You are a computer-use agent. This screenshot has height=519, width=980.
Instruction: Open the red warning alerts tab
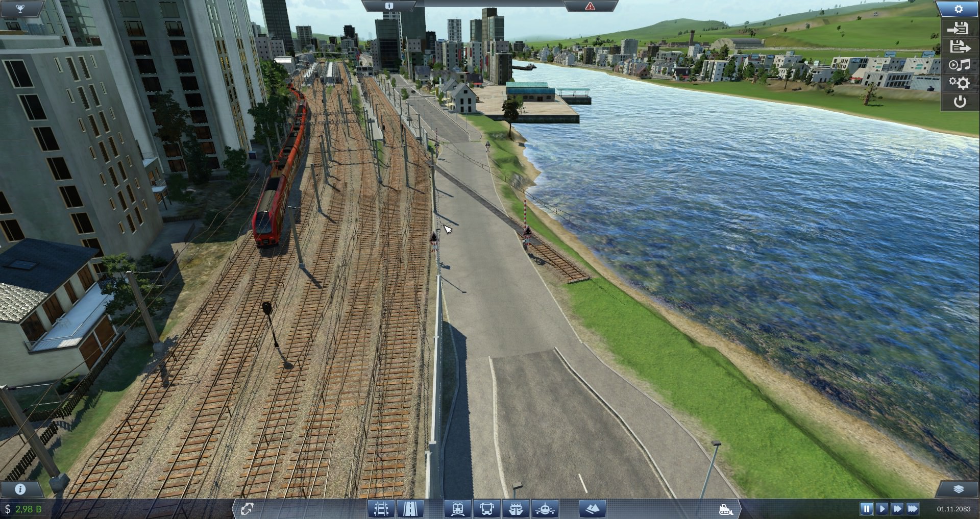(590, 6)
